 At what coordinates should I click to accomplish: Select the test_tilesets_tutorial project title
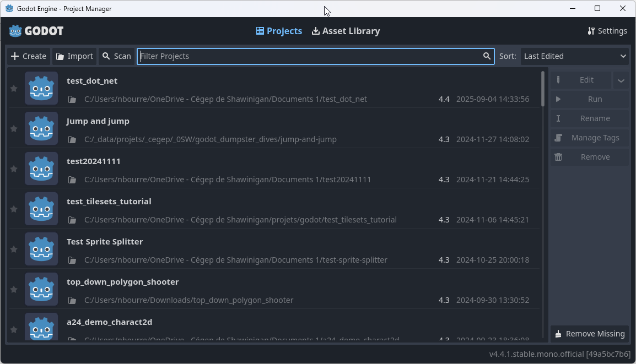(109, 201)
